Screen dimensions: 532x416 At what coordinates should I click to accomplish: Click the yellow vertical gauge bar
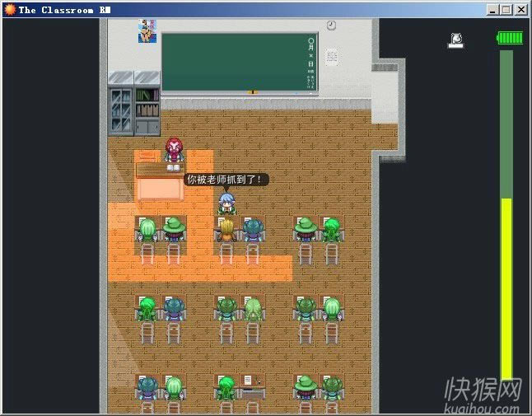[506, 288]
